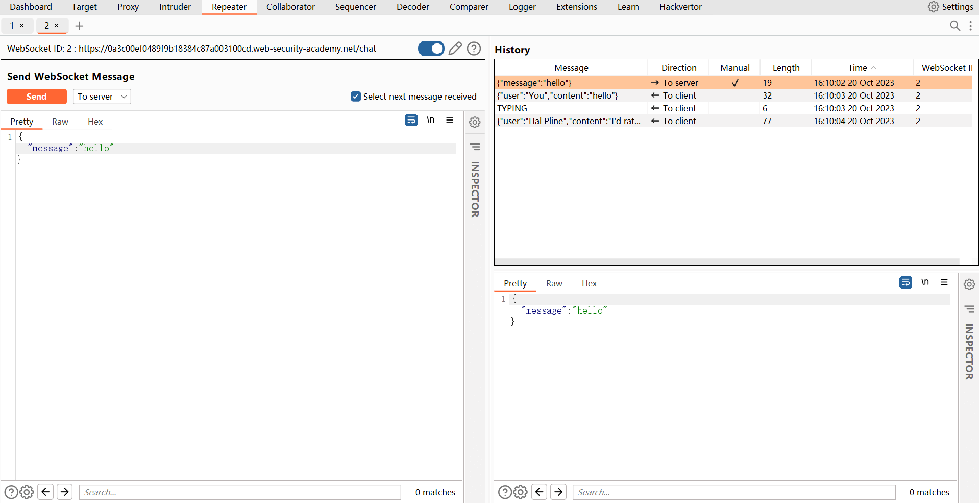Click the pencil edit WebSocket connection icon

point(455,49)
